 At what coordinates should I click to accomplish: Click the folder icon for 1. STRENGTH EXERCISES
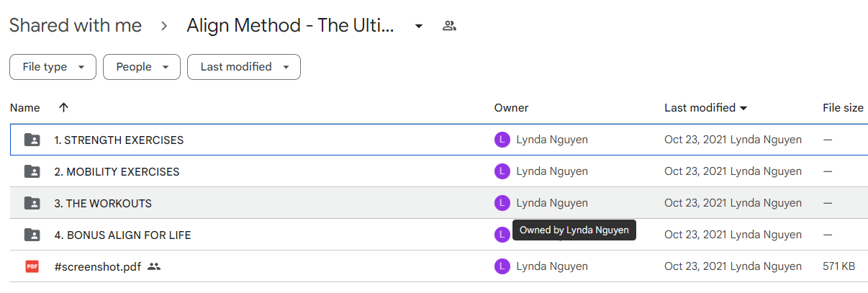32,140
